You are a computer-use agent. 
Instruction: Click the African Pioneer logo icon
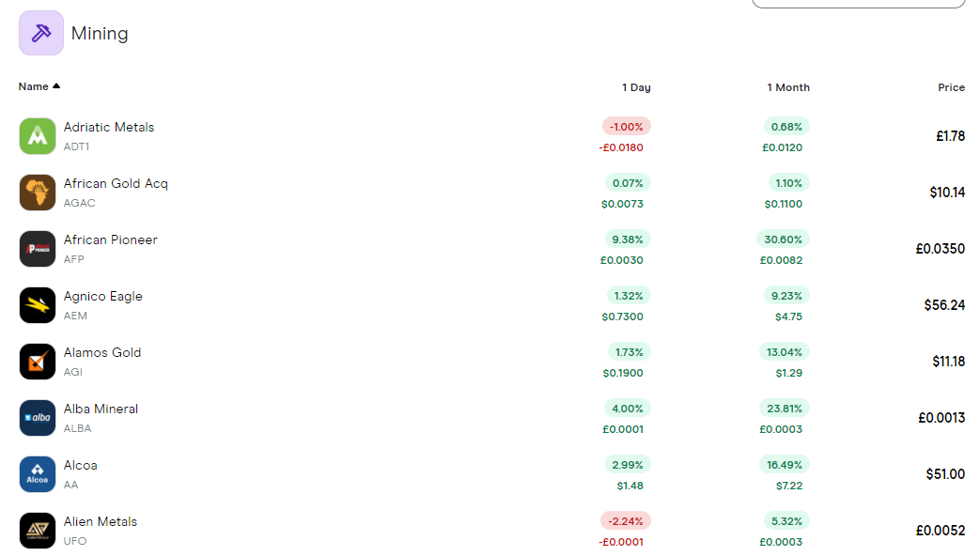tap(38, 249)
